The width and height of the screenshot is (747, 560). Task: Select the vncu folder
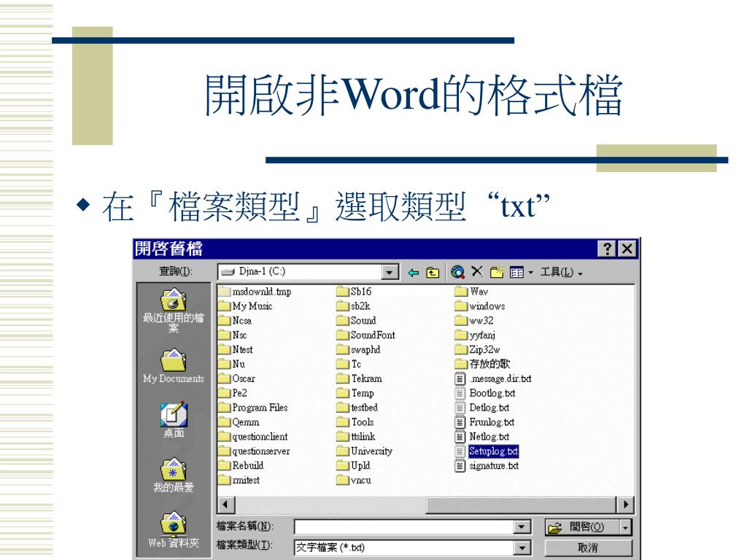[x=354, y=480]
